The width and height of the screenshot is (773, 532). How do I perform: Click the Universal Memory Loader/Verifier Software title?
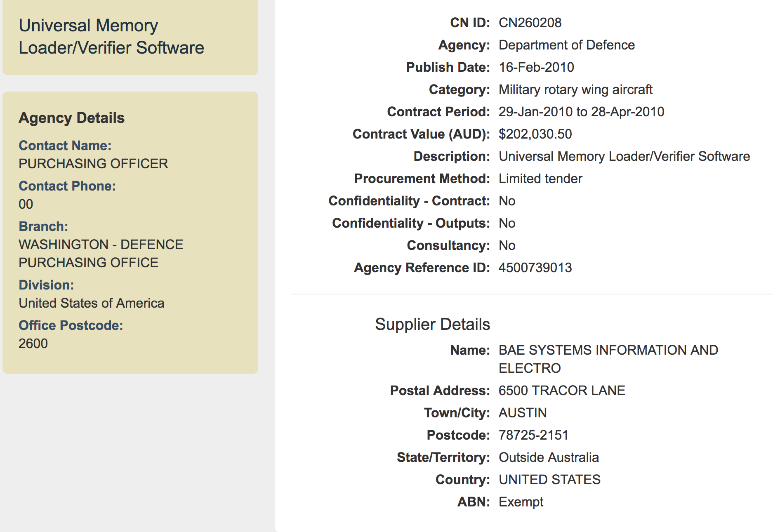[111, 37]
